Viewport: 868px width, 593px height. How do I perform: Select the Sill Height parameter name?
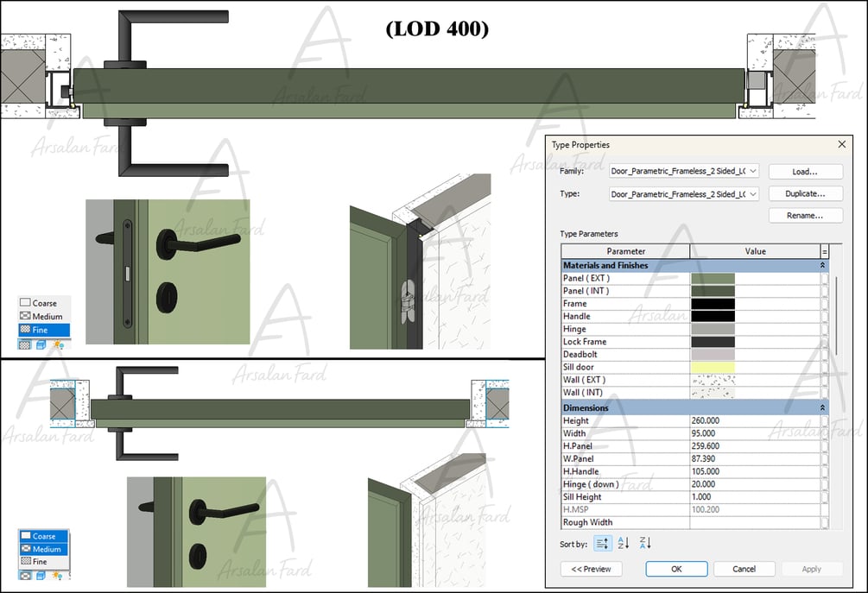[x=582, y=496]
